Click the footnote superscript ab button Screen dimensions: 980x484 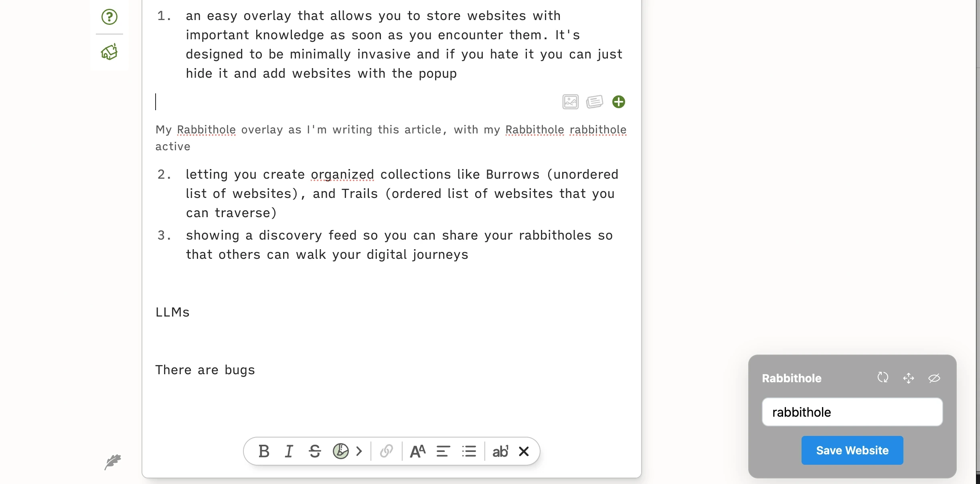[x=500, y=451]
